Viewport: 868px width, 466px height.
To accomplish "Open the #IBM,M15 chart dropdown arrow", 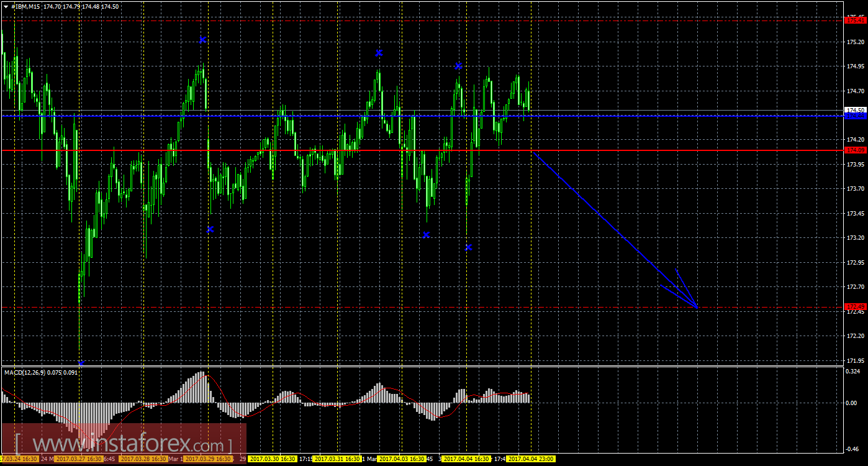I will [6, 6].
